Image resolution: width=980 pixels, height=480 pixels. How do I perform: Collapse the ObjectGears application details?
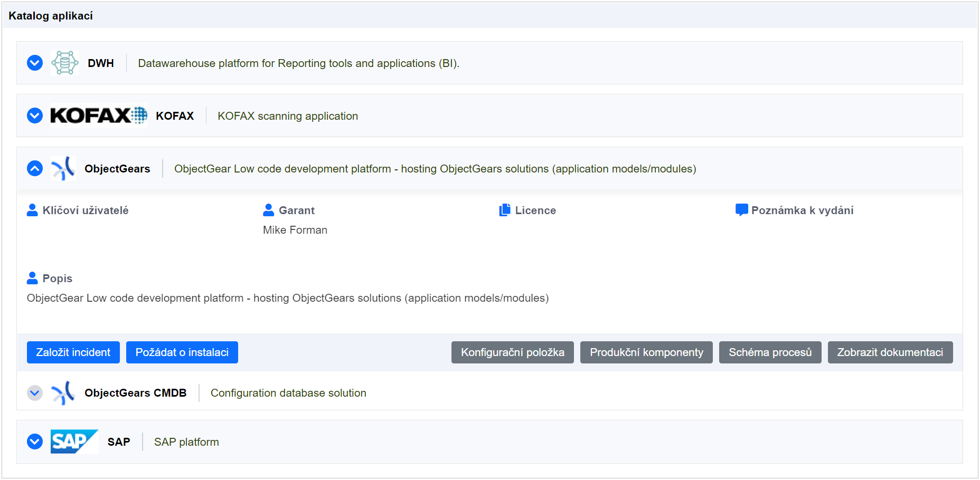35,169
